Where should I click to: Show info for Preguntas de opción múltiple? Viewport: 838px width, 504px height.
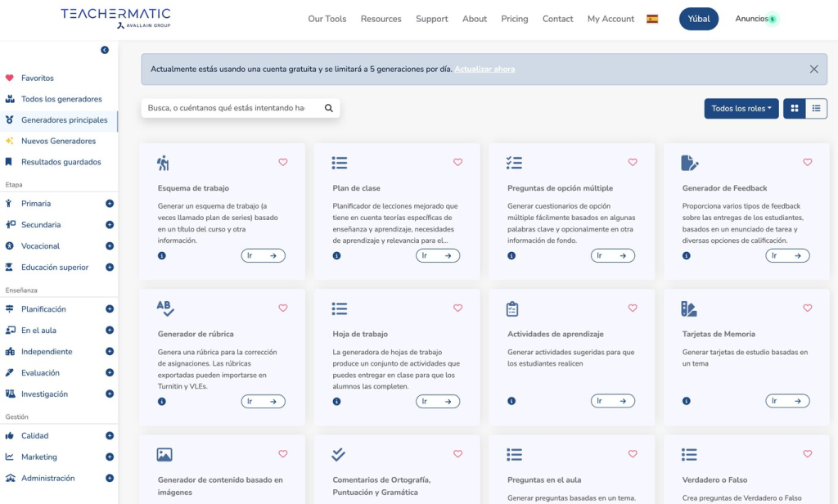[511, 255]
